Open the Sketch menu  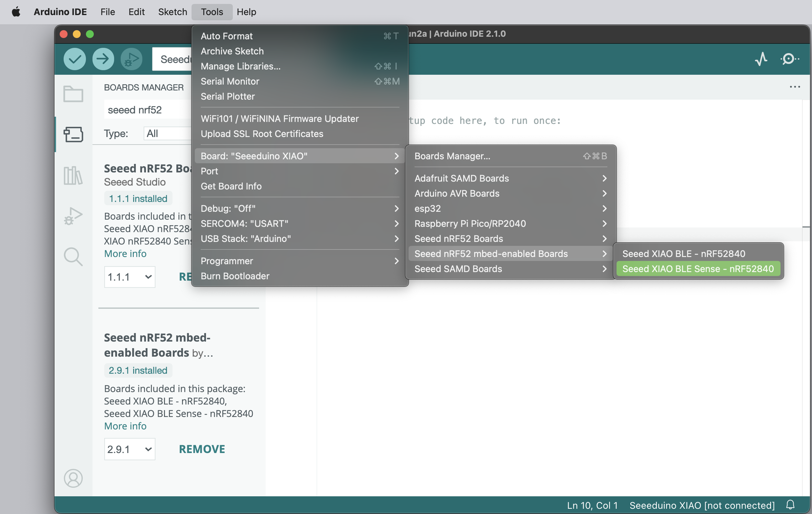173,12
